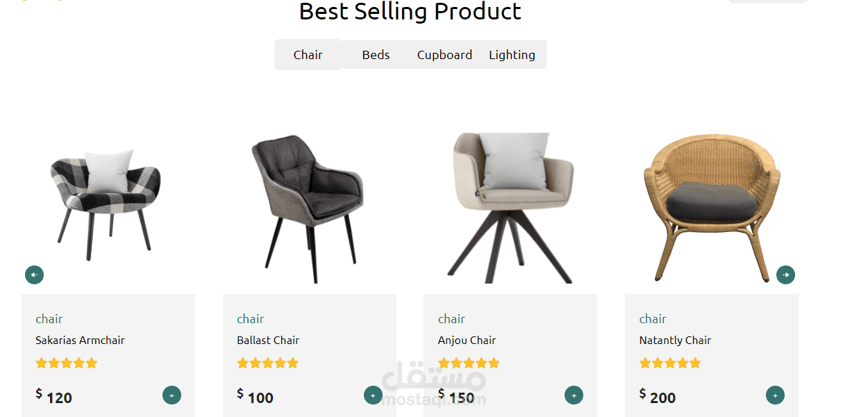868x417 pixels.
Task: Open the Sakarias Armchair product title
Action: (x=80, y=341)
